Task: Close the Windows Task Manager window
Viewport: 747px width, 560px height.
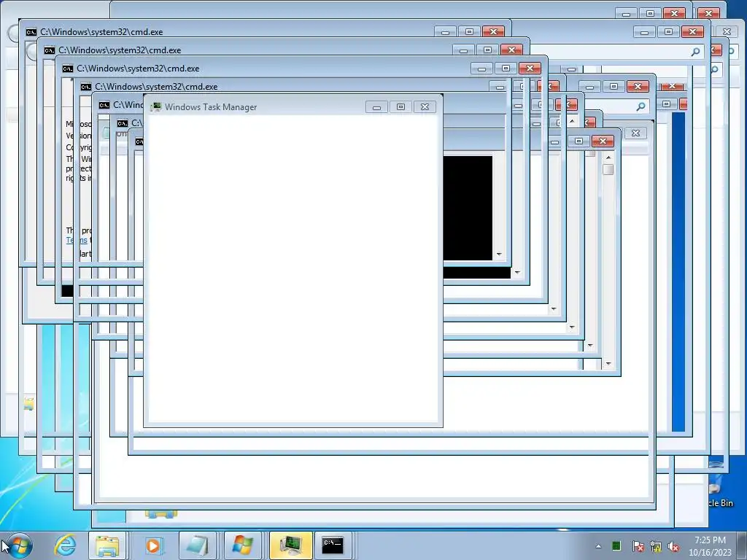Action: [425, 107]
